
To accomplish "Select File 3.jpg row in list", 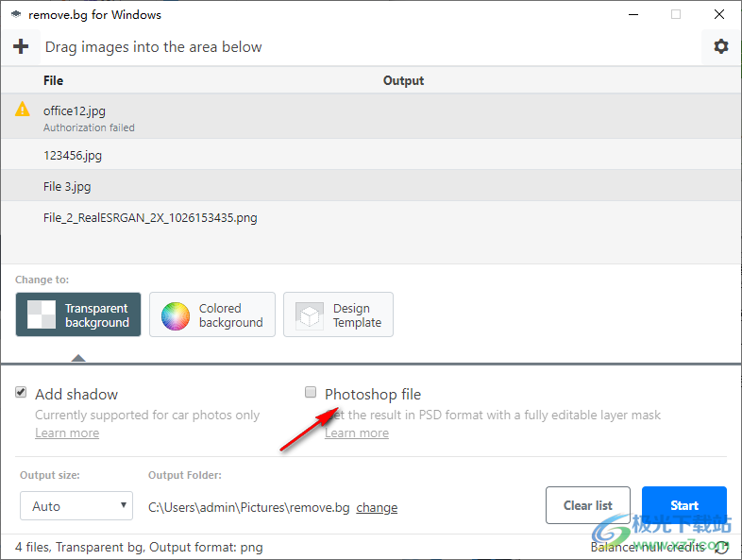I will 67,186.
